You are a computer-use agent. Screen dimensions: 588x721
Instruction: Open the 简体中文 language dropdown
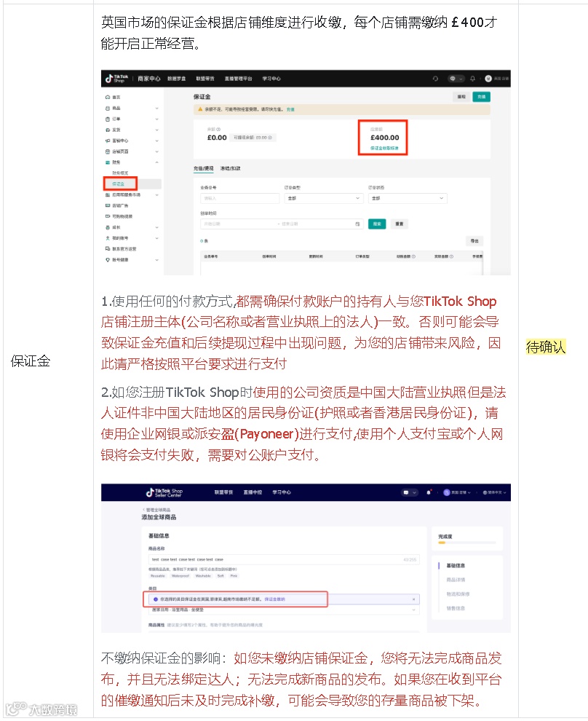pos(495,492)
